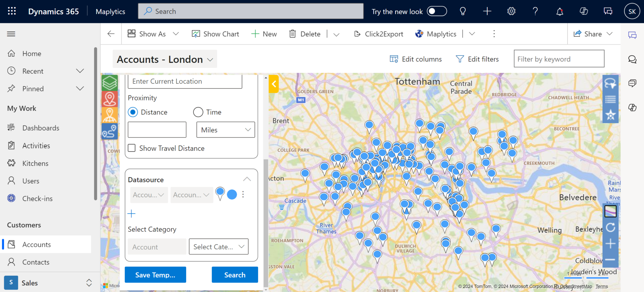Open the orange geo-analysis tool
644x292 pixels.
109,115
